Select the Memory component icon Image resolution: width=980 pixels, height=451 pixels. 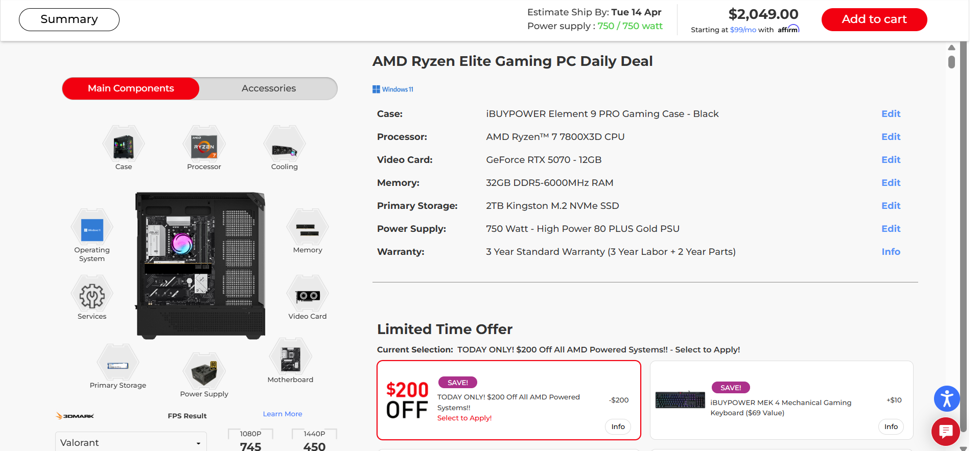point(307,229)
